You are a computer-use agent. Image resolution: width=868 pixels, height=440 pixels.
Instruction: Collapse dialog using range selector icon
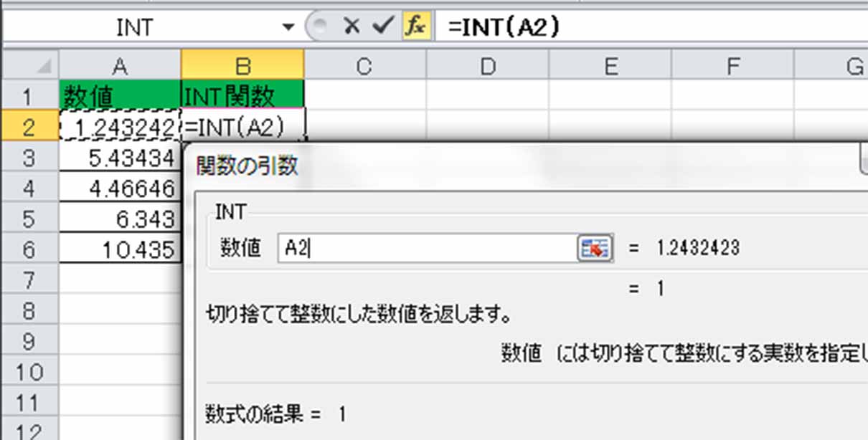[x=595, y=248]
